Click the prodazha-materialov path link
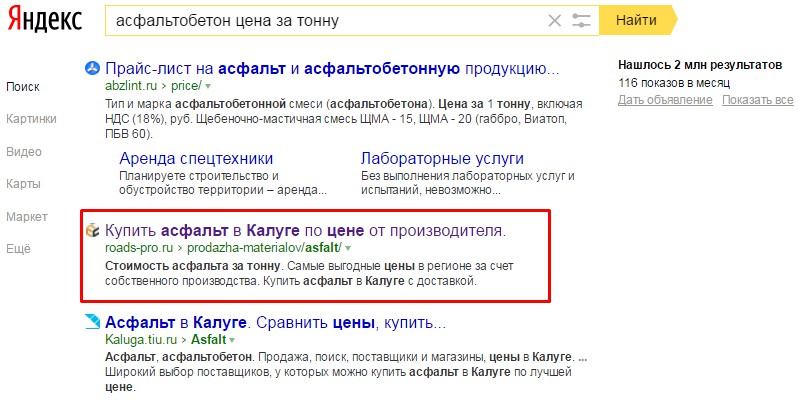 (245, 248)
